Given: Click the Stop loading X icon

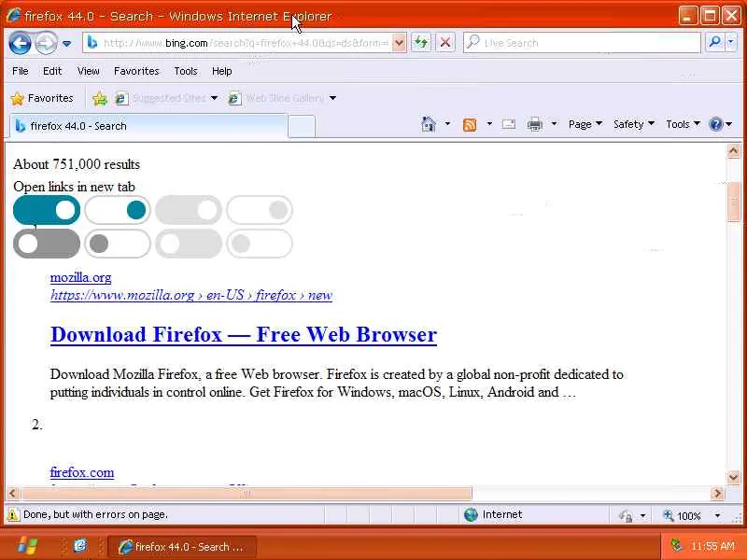Looking at the screenshot, I should click(x=445, y=43).
